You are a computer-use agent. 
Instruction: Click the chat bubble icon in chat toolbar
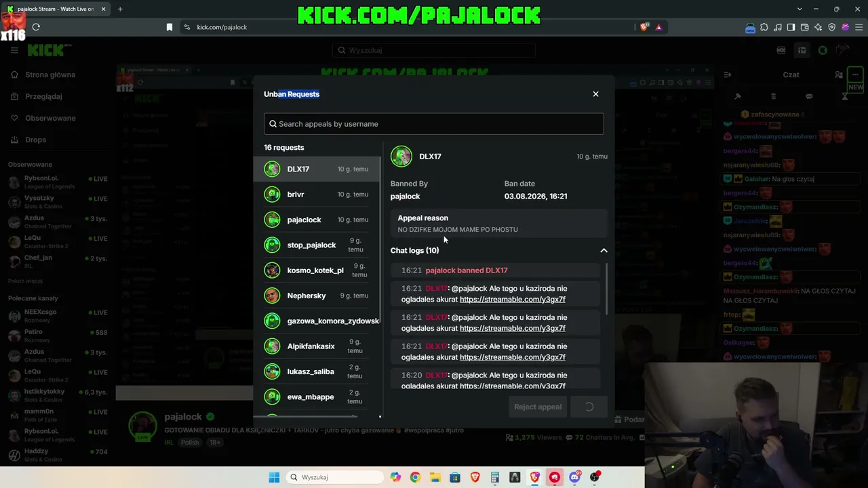(x=809, y=96)
